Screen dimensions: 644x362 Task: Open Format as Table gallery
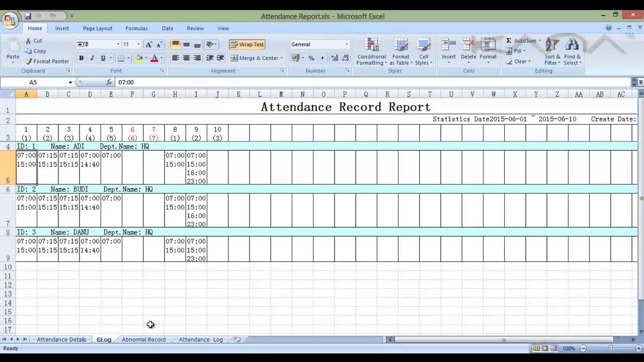[400, 51]
